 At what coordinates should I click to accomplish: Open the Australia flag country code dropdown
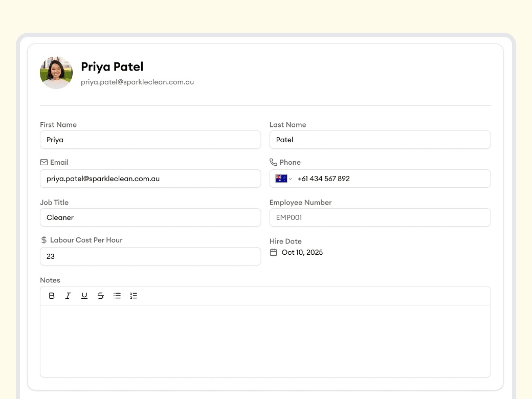point(283,179)
